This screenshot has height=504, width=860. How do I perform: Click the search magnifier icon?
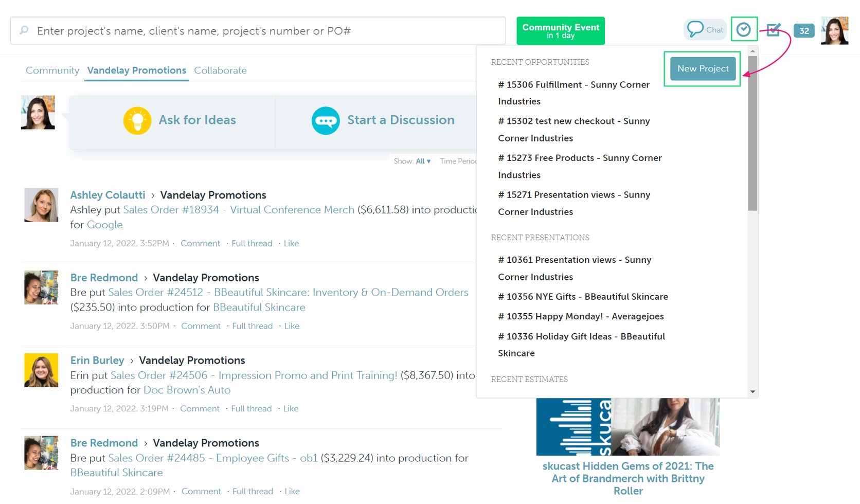24,30
